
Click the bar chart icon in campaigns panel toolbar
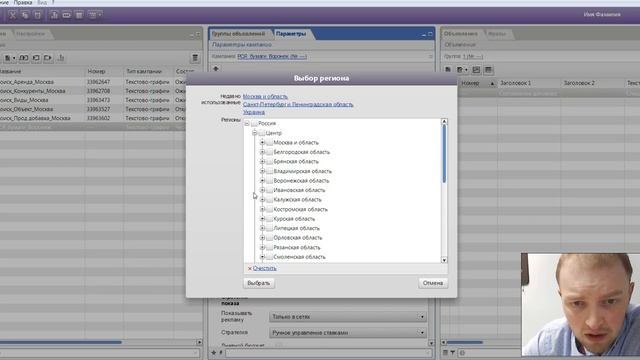pyautogui.click(x=61, y=58)
